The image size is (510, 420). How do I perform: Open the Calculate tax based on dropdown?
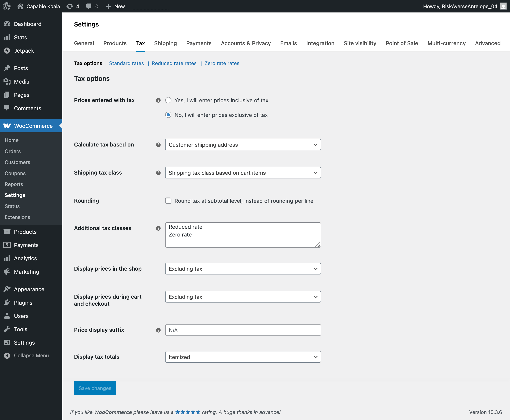pyautogui.click(x=243, y=145)
